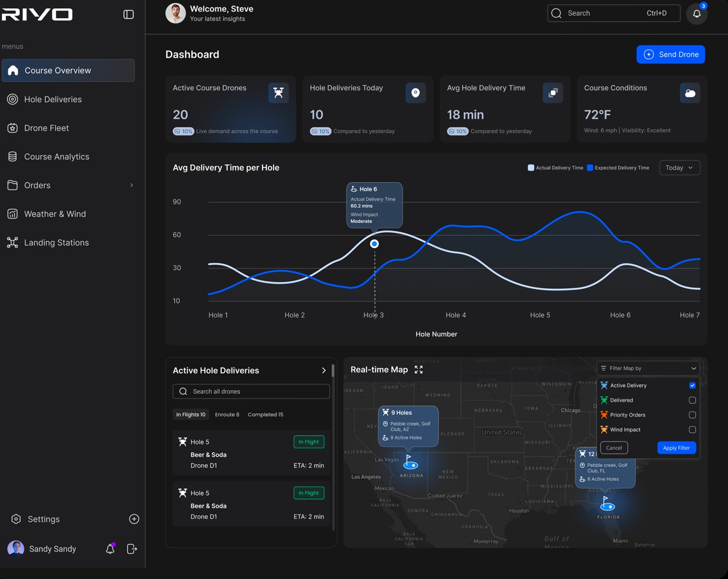
Task: Click the header Search box
Action: click(614, 13)
